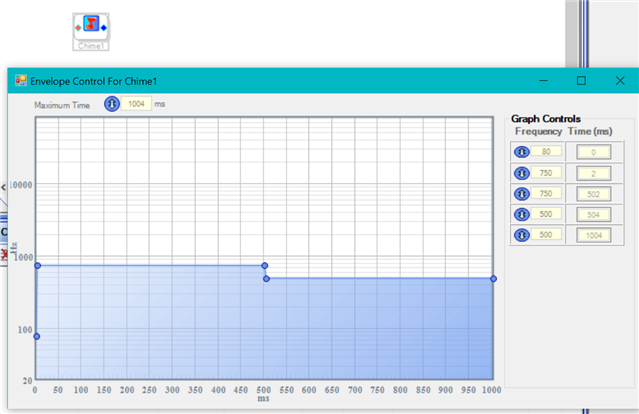The height and width of the screenshot is (414, 639).
Task: Edit the last time field showing 1004
Action: coord(593,235)
